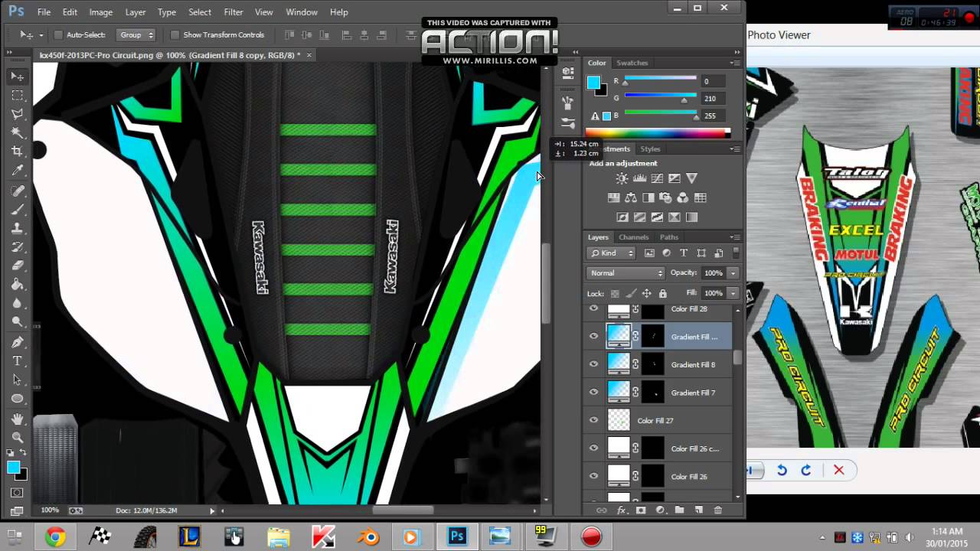Select the Ellipse shape tool

coord(17,399)
